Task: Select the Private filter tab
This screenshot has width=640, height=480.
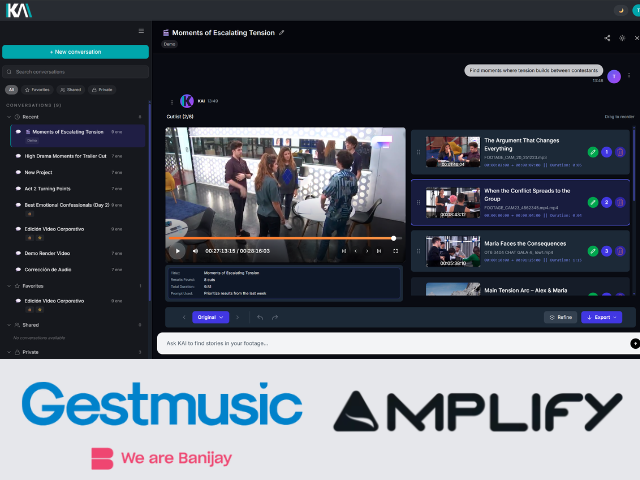Action: [x=102, y=90]
